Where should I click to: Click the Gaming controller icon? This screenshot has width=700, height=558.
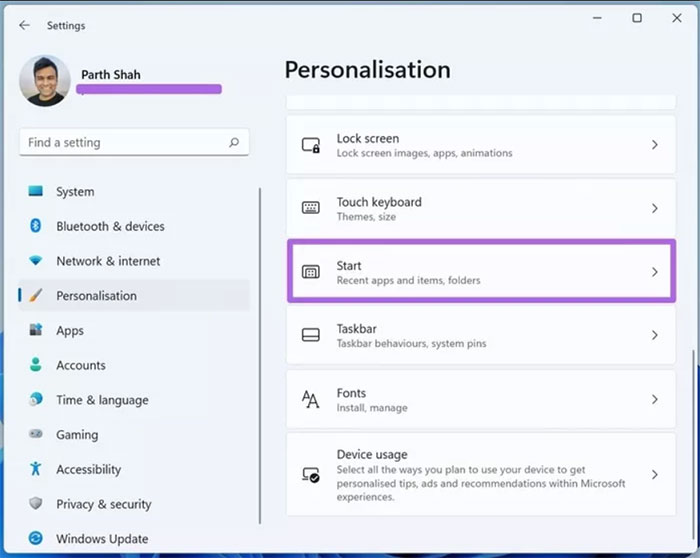[x=36, y=435]
